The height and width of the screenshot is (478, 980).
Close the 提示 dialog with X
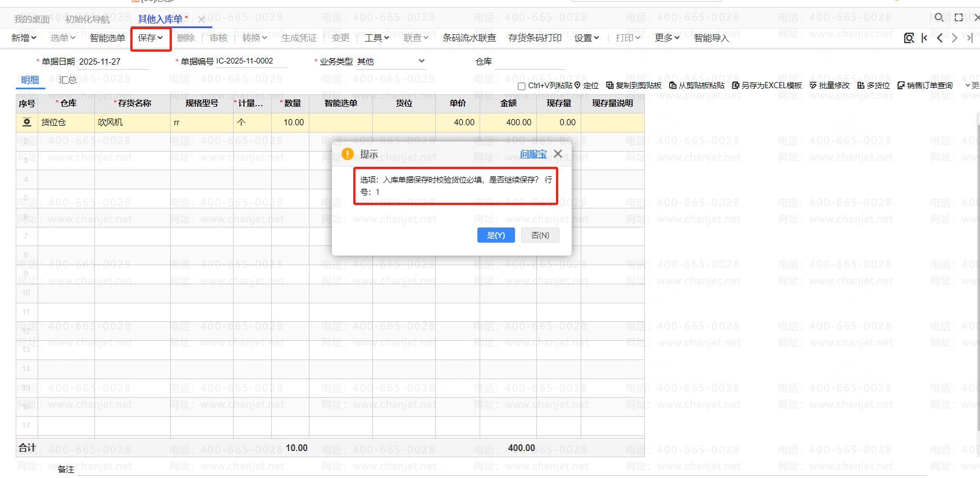558,153
